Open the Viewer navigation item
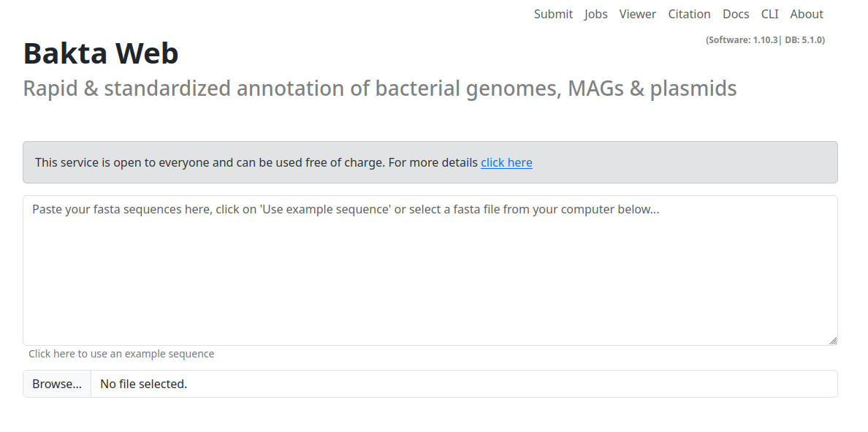The image size is (868, 432). [637, 15]
